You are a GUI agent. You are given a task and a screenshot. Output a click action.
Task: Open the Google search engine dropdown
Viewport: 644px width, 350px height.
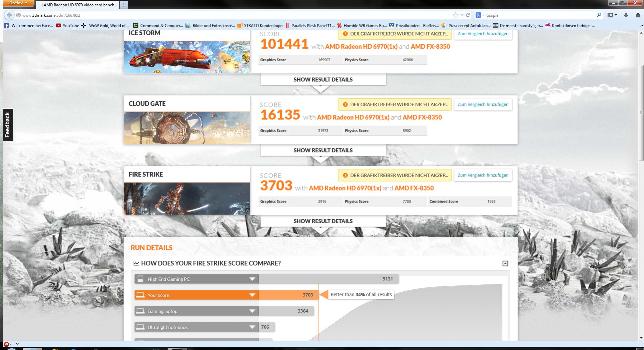tap(480, 15)
